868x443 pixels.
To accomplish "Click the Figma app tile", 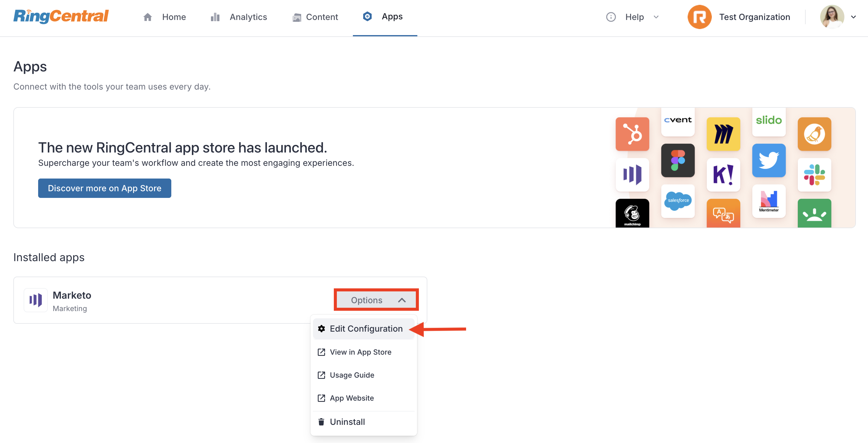I will tap(678, 160).
